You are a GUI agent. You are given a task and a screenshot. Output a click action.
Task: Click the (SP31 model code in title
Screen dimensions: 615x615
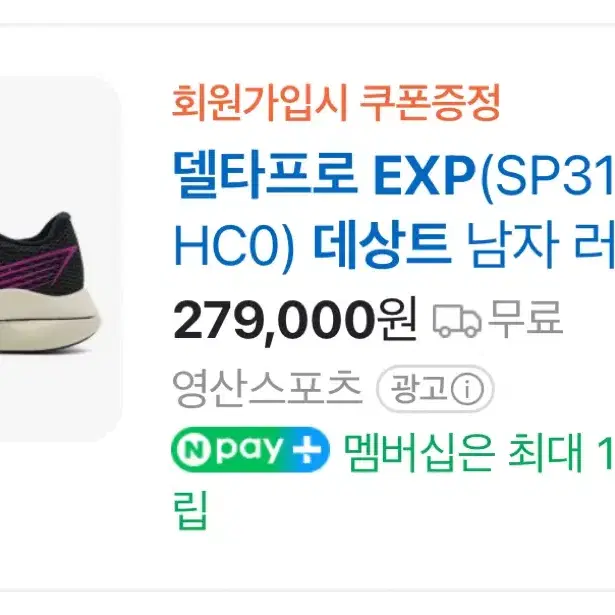[548, 176]
